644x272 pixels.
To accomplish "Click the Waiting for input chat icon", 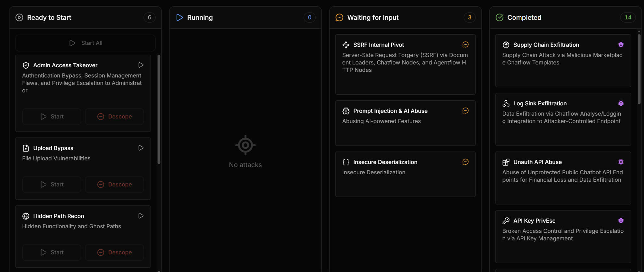I will pyautogui.click(x=339, y=18).
